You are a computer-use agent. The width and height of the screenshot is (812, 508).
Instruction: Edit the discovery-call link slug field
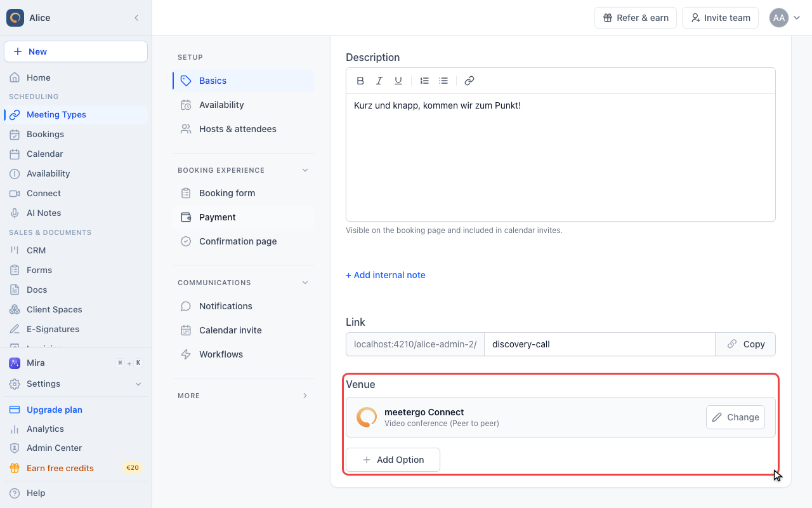[x=599, y=344]
